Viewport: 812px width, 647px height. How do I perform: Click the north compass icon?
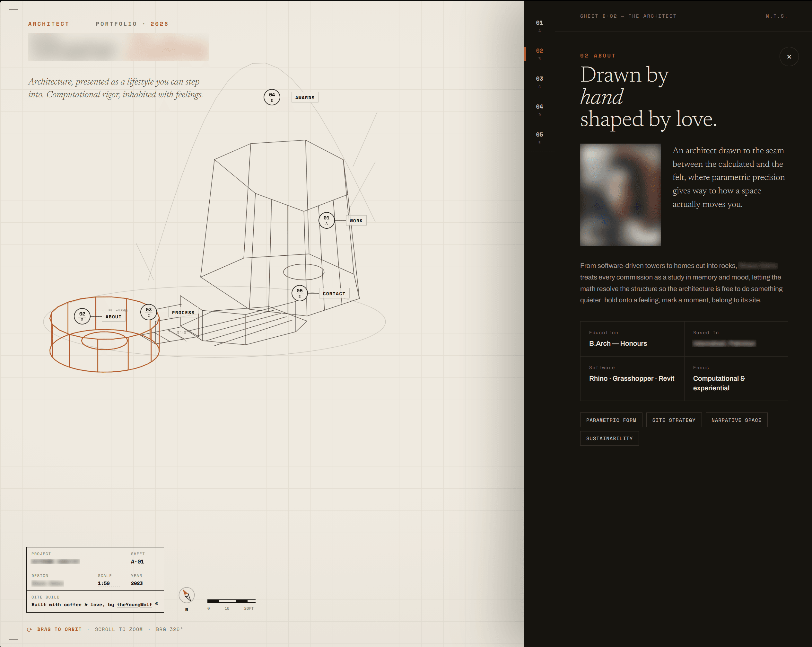click(187, 595)
